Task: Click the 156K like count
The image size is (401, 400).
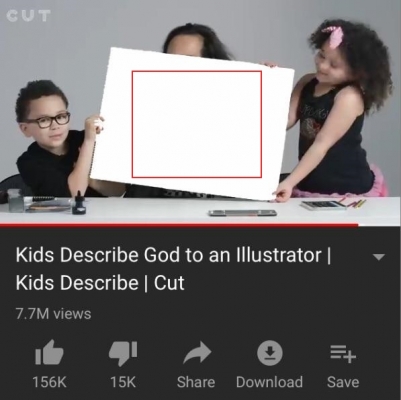Action: (49, 382)
